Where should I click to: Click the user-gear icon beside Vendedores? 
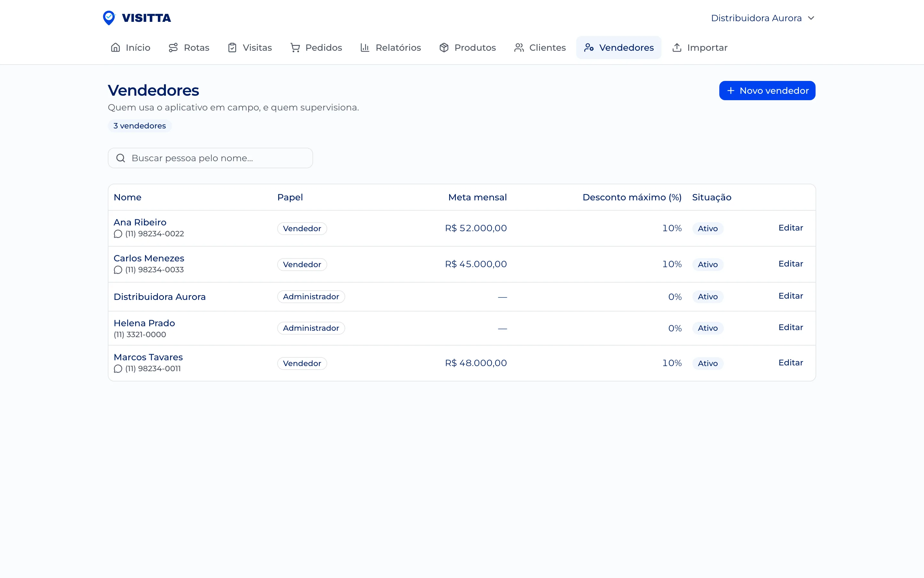pyautogui.click(x=589, y=48)
